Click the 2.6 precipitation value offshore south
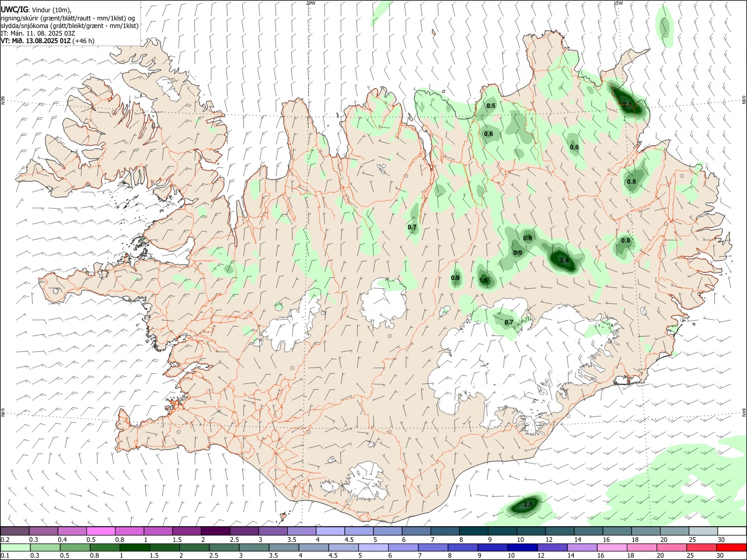 coord(528,504)
